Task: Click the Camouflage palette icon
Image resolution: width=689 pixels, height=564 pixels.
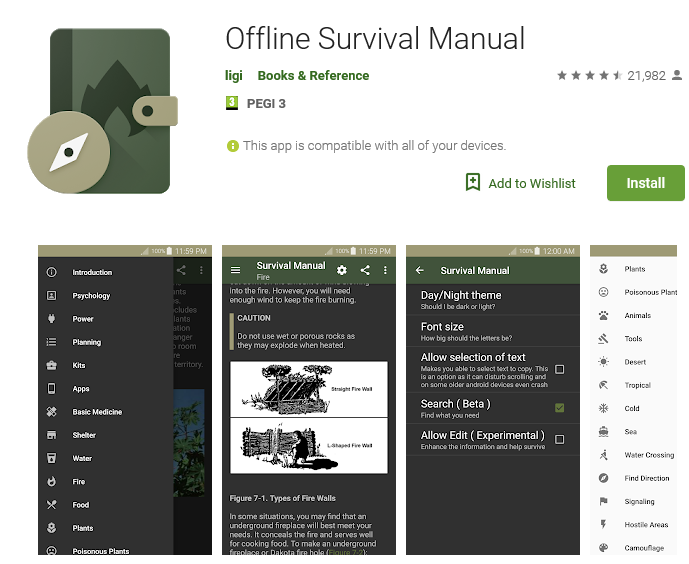Action: coord(603,548)
